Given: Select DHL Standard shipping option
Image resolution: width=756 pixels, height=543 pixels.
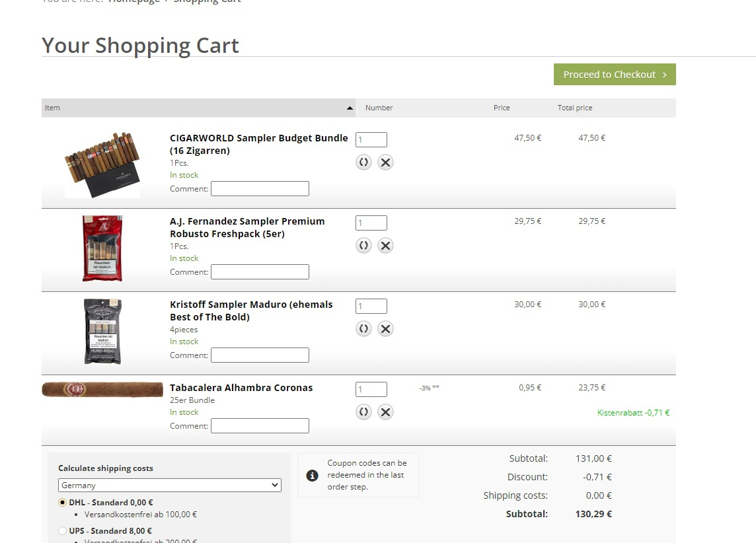Looking at the screenshot, I should coord(62,503).
